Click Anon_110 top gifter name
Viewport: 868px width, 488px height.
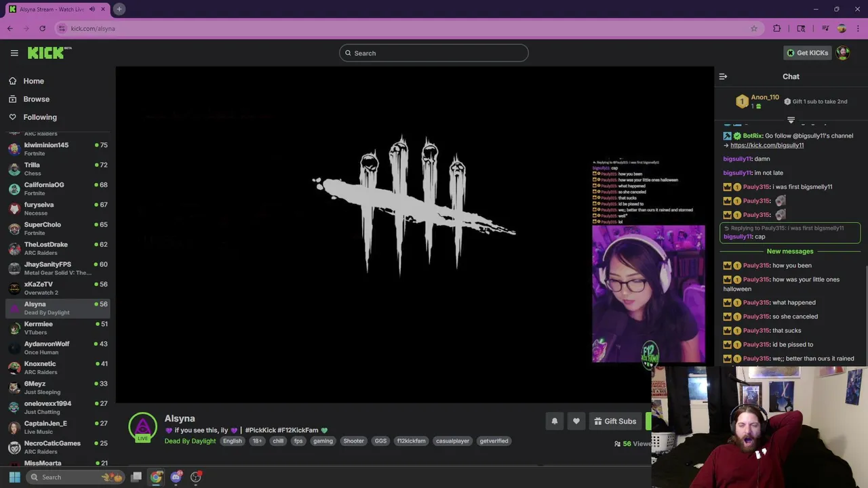(765, 98)
